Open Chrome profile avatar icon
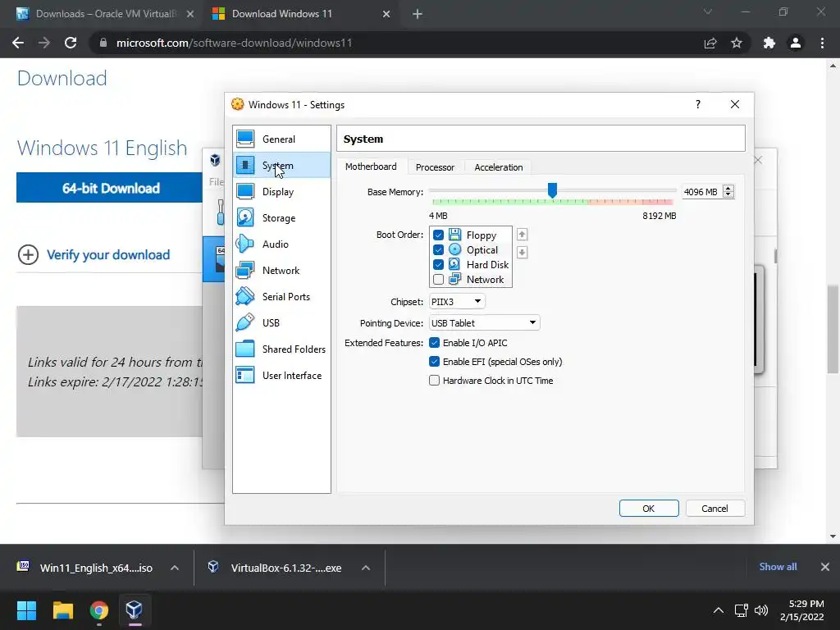840x630 pixels. 796,43
